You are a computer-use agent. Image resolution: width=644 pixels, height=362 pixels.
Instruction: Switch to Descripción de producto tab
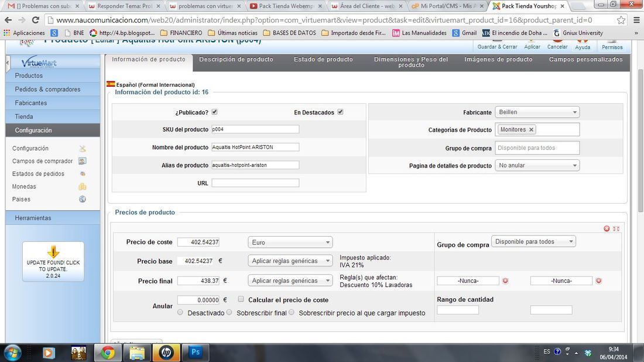[236, 60]
